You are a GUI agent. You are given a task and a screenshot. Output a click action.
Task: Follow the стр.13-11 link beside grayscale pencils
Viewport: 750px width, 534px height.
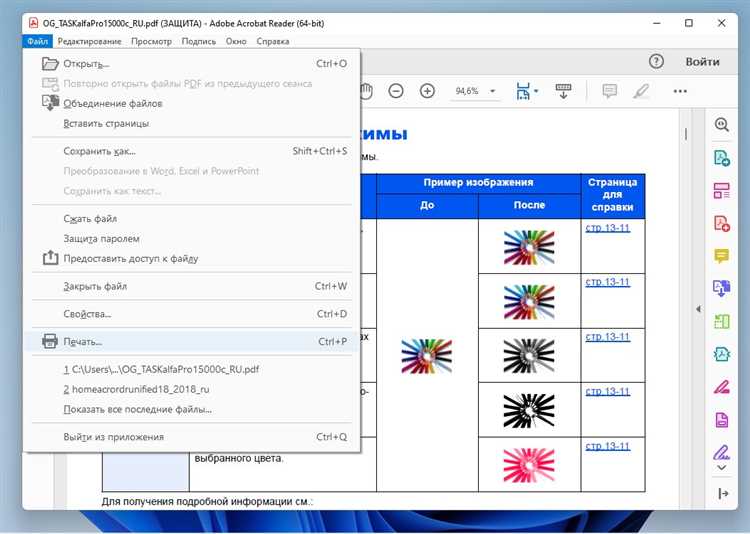[x=607, y=337]
